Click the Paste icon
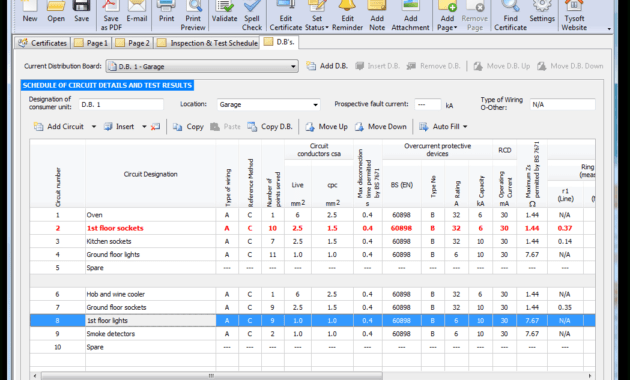Image resolution: width=630 pixels, height=380 pixels. [225, 127]
